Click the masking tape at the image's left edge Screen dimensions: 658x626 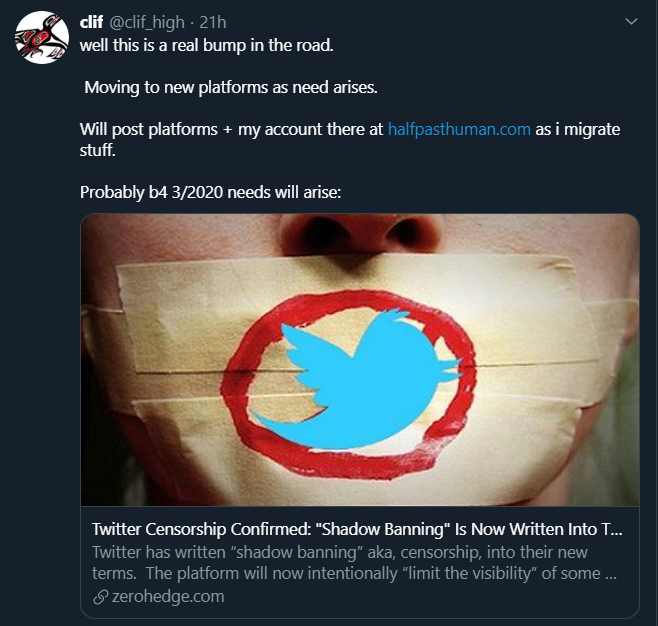tap(110, 340)
